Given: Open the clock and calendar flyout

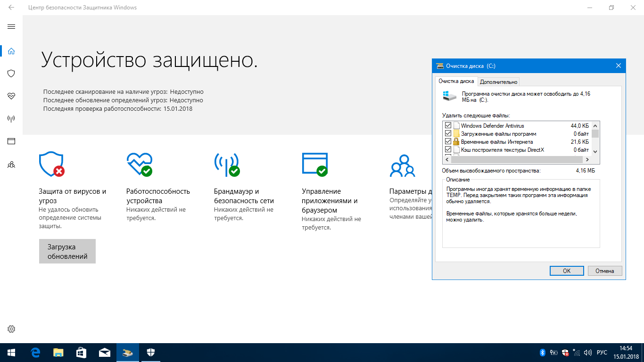Looking at the screenshot, I should 626,353.
